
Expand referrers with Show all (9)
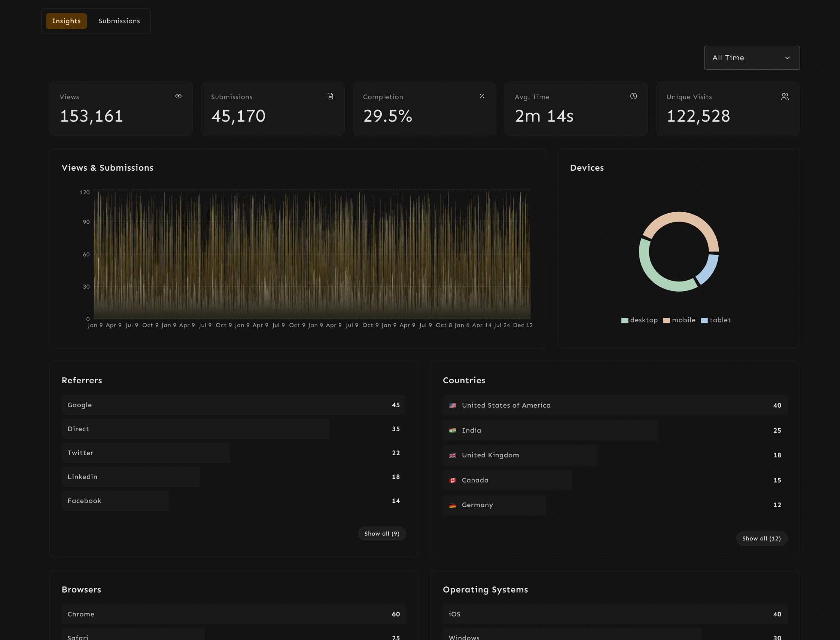382,534
